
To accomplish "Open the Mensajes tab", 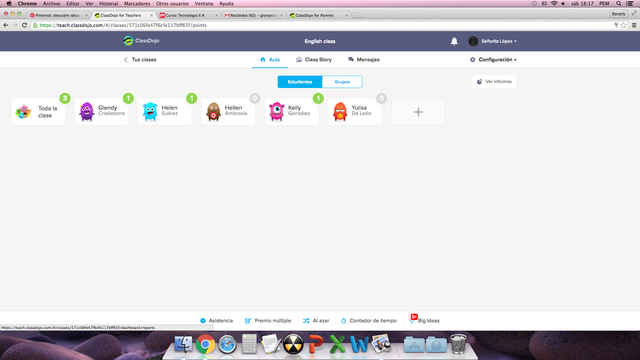I will [x=364, y=60].
